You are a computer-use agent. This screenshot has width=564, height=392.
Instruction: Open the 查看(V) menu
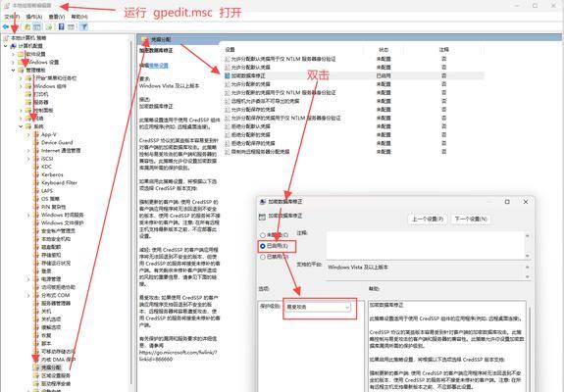(x=57, y=17)
